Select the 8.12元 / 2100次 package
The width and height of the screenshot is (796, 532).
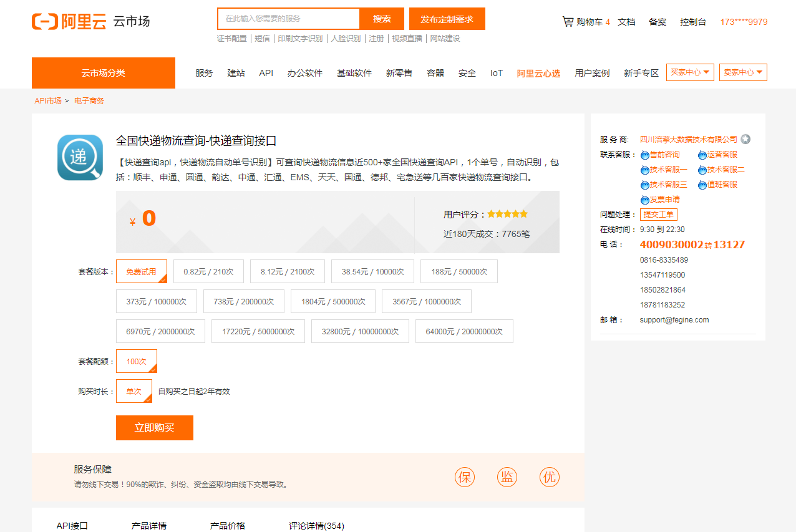tap(288, 271)
